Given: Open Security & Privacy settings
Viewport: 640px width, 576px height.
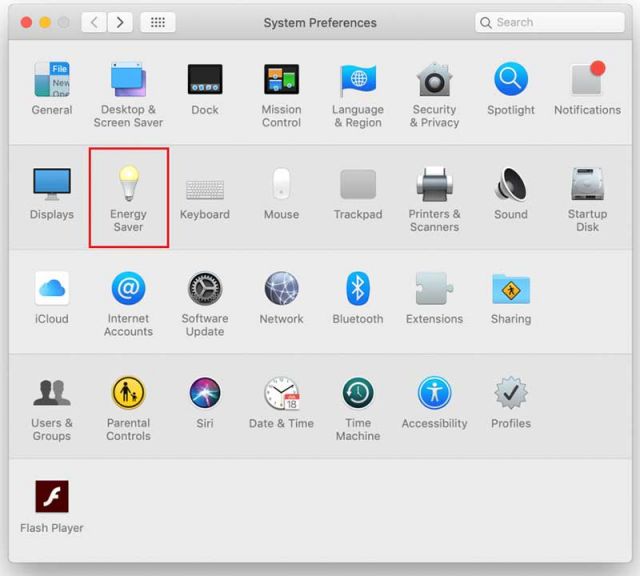Looking at the screenshot, I should click(434, 80).
